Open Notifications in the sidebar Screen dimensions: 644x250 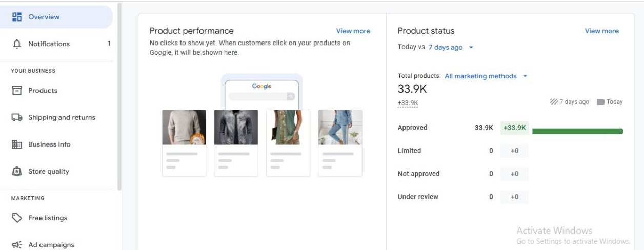(56, 44)
